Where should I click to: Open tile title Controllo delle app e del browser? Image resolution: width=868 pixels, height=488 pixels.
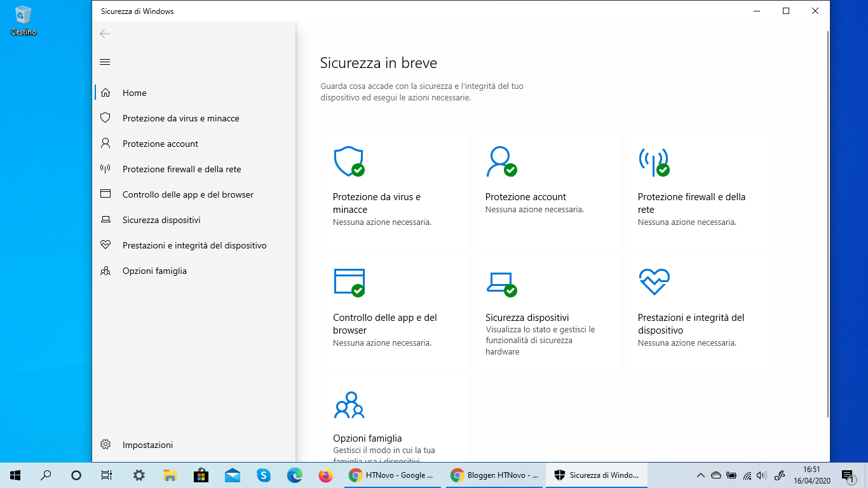385,324
